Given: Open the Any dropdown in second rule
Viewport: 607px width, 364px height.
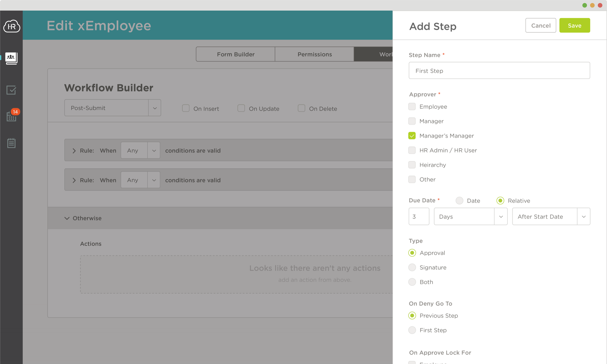Looking at the screenshot, I should coord(140,180).
